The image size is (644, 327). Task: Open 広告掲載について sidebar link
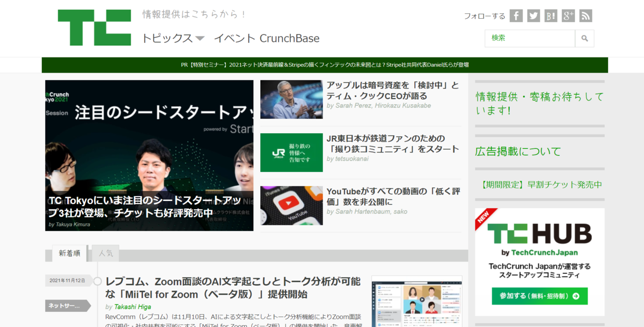pos(518,151)
